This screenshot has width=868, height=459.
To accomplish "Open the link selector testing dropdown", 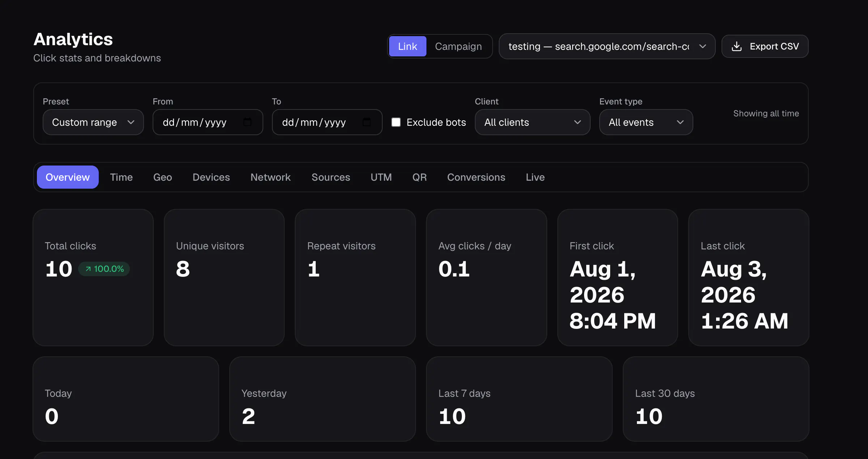I will pos(607,46).
